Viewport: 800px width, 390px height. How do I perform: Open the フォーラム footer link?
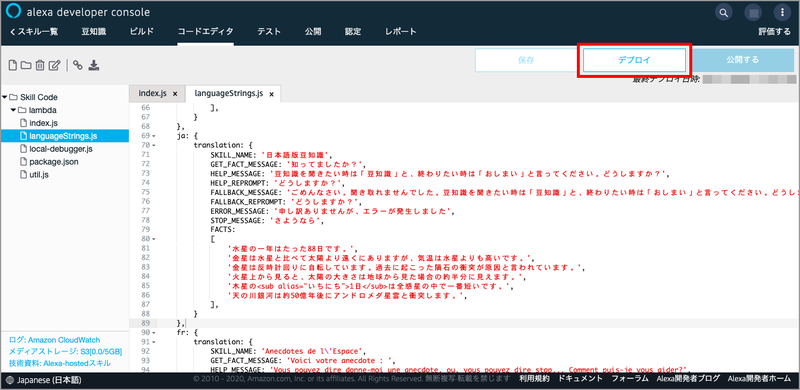click(x=630, y=379)
